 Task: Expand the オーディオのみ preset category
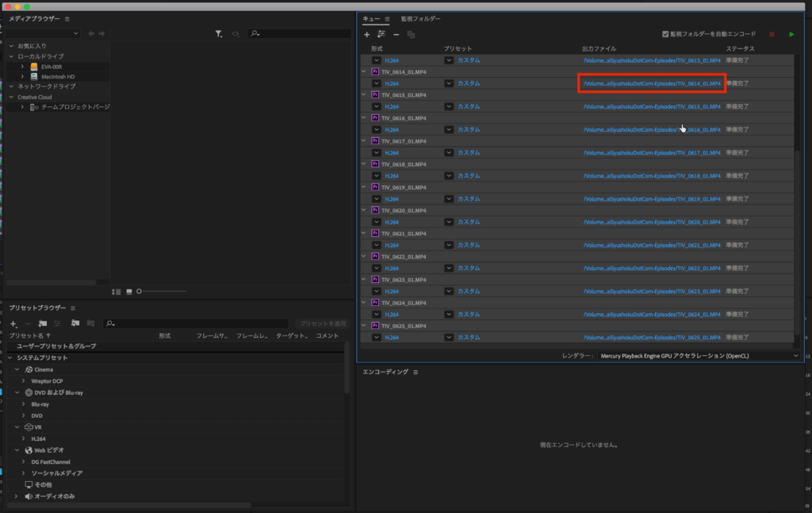click(x=17, y=496)
